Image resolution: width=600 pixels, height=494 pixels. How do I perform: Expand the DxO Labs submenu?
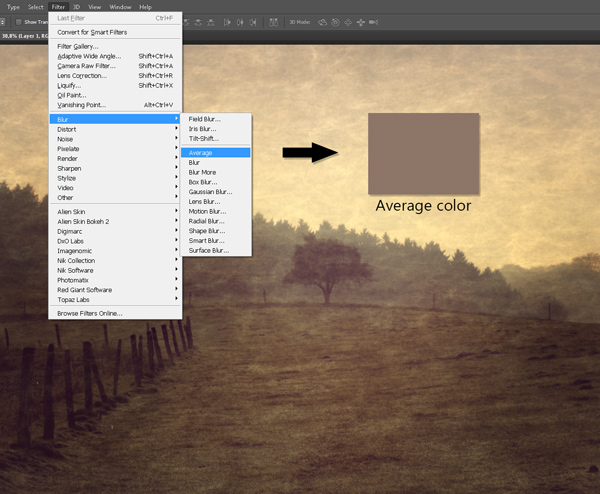tap(115, 241)
